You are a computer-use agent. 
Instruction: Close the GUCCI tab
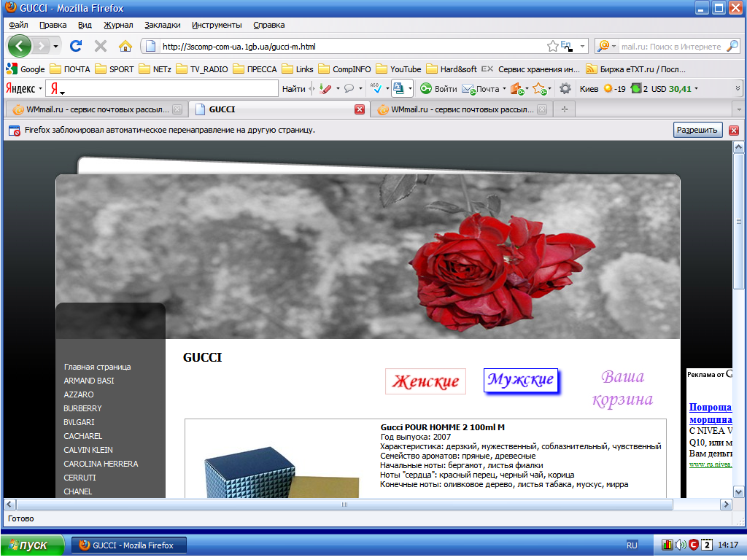click(x=360, y=109)
